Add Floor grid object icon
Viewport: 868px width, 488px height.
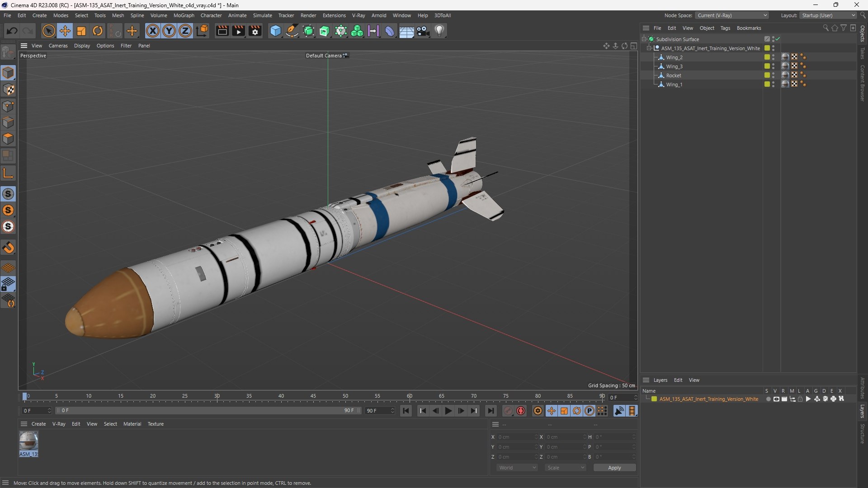tap(406, 31)
